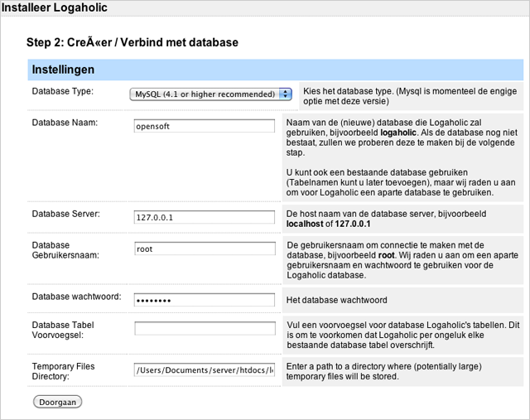Click the Database Server input field

pos(205,217)
